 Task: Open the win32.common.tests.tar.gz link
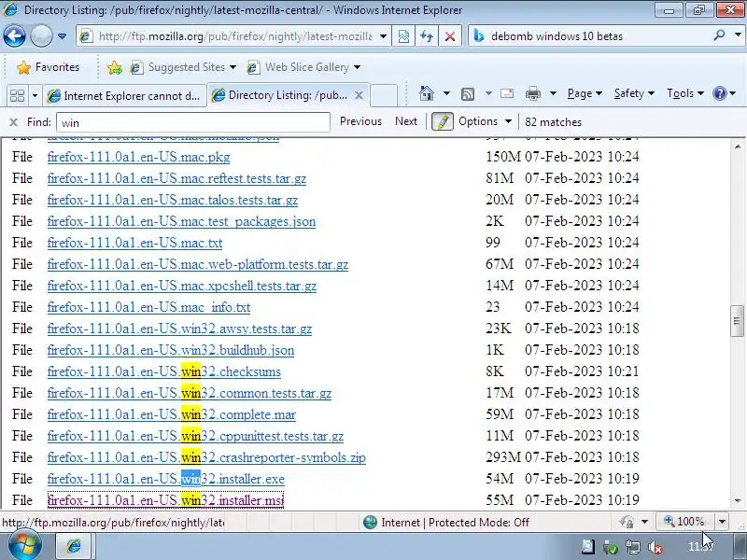pos(190,393)
